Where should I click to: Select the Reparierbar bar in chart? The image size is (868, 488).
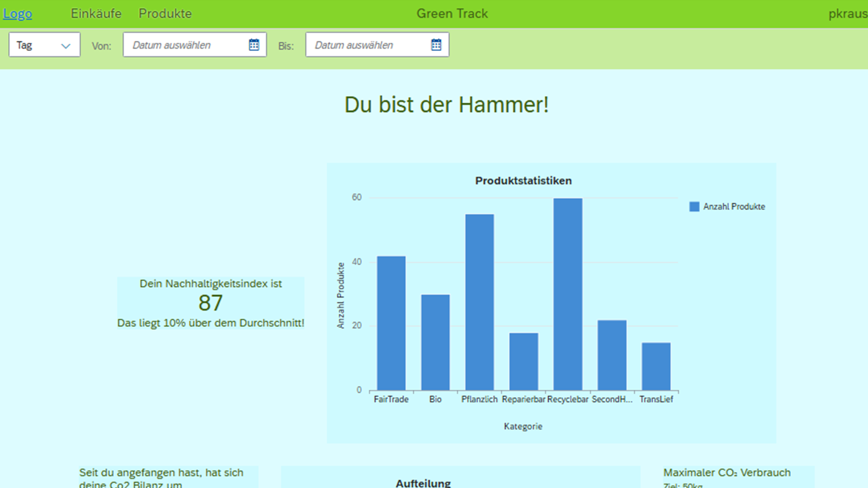pos(524,361)
